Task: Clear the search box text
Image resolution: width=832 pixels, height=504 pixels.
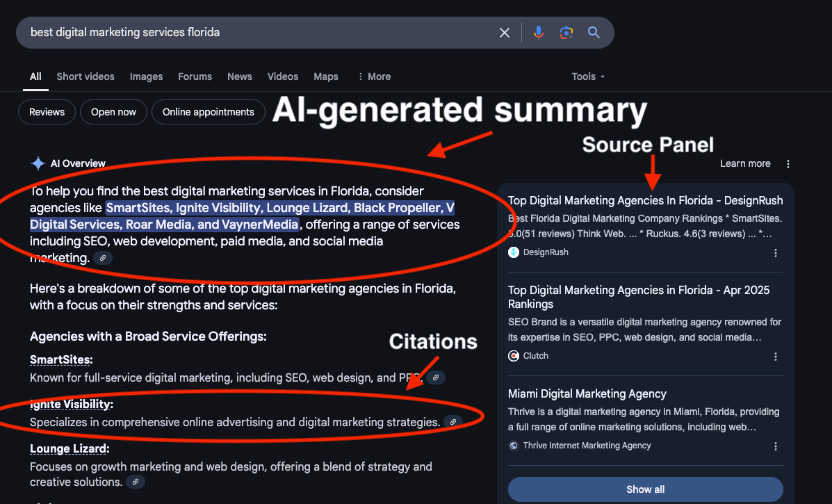Action: coord(505,33)
